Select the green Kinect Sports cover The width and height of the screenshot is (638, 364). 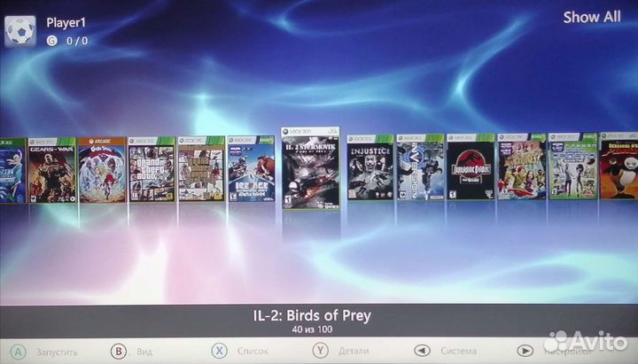[573, 166]
